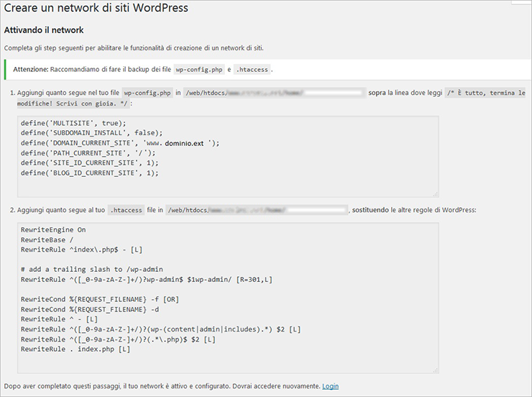Click the 'Attivando il network' subheading
Screen dimensions: 532x397
44,30
